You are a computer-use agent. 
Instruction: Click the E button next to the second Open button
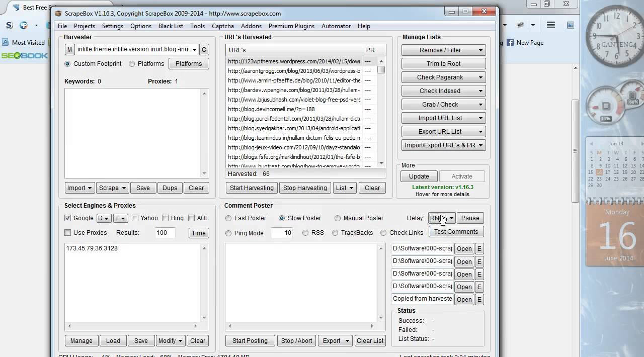[x=479, y=261]
